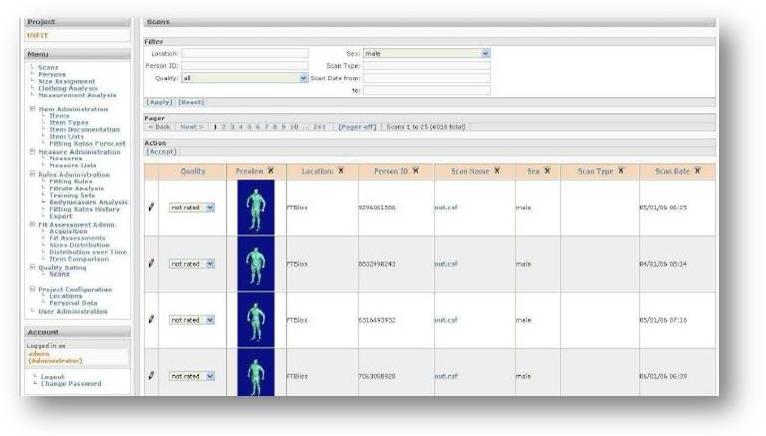Click the Pager off link

pyautogui.click(x=357, y=127)
